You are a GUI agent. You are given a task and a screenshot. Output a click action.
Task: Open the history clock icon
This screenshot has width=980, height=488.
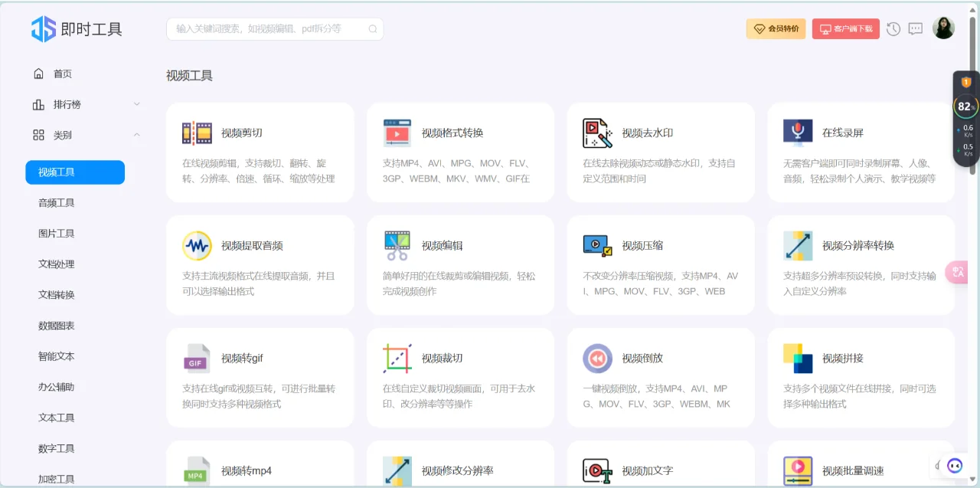[x=893, y=29]
